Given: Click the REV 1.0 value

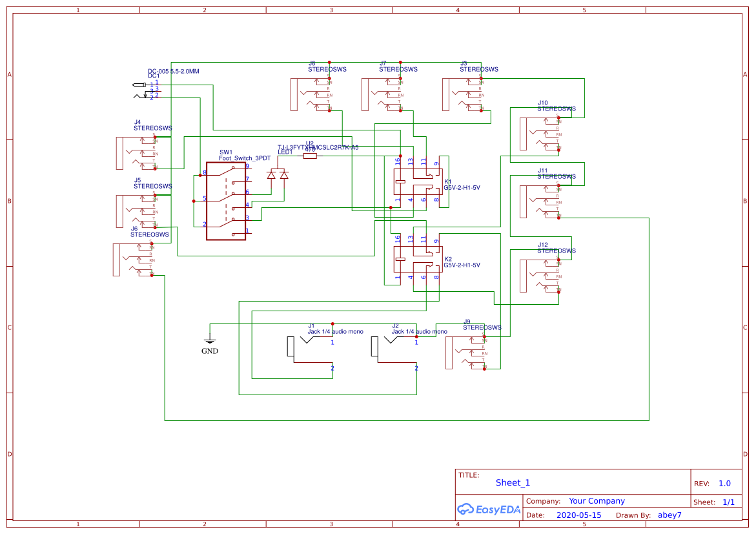Looking at the screenshot, I should click(723, 483).
